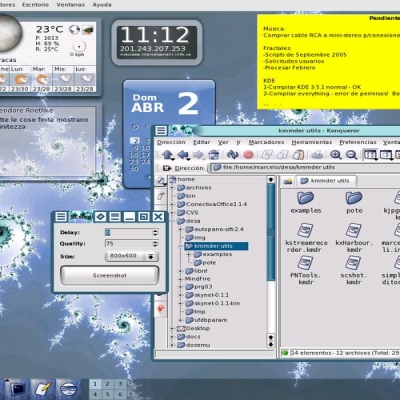400x400 pixels.
Task: Launch the terminal from the panel
Action: (18, 389)
